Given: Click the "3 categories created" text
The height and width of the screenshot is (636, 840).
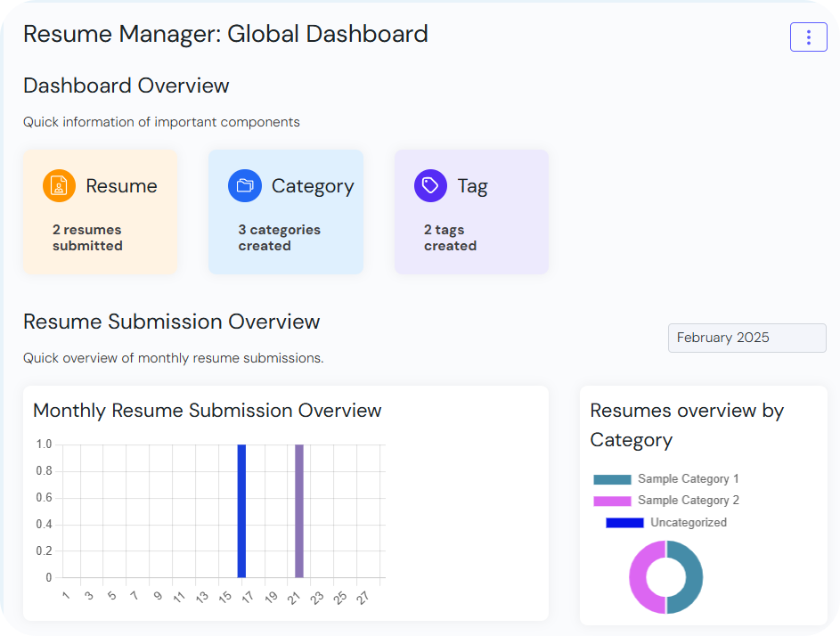Looking at the screenshot, I should pos(279,238).
